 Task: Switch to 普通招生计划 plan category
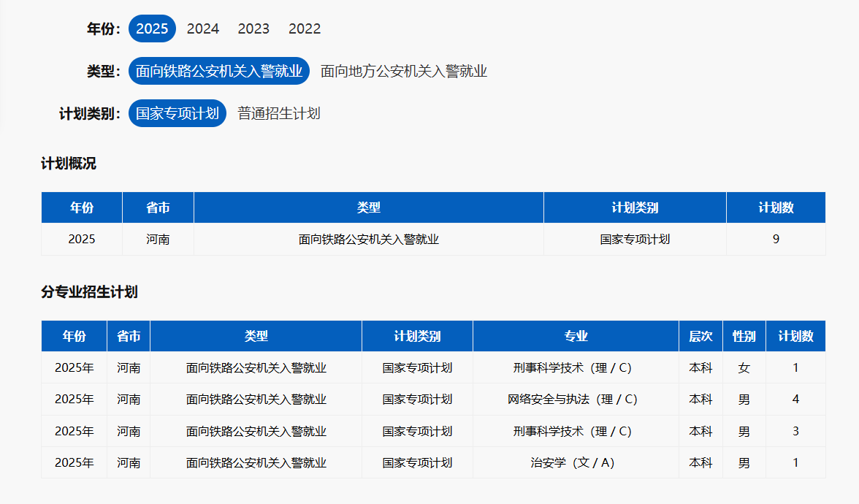(279, 113)
